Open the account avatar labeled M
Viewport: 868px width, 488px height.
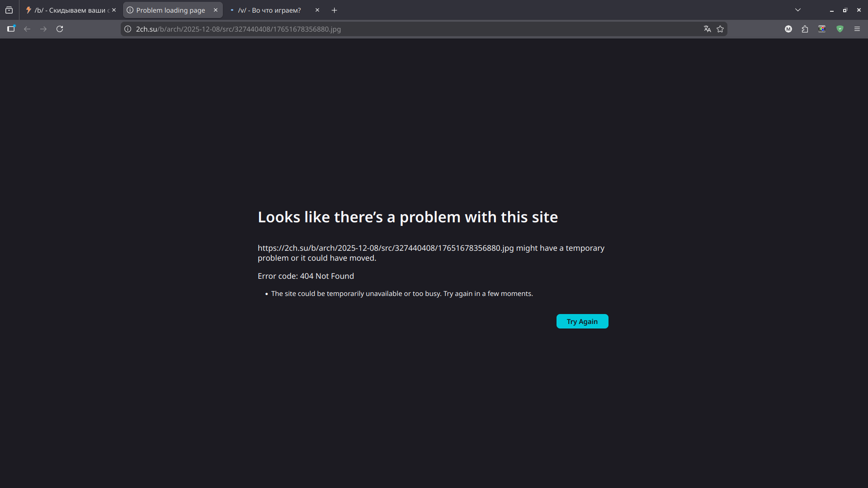click(x=788, y=29)
